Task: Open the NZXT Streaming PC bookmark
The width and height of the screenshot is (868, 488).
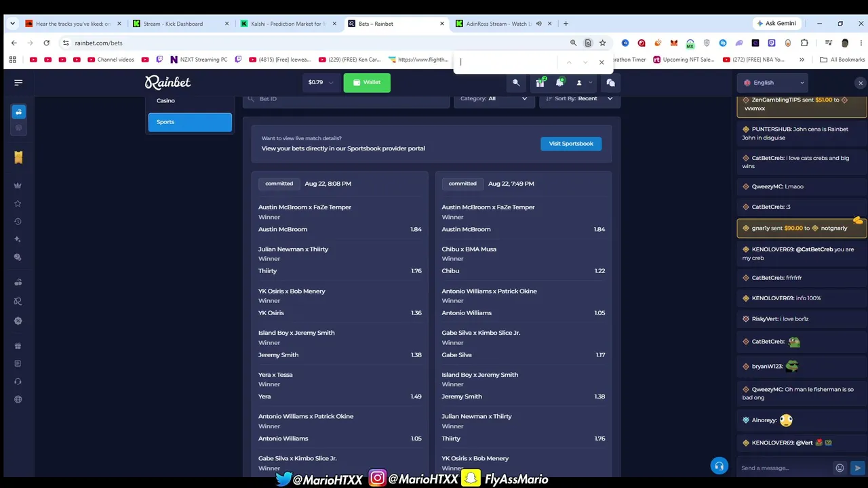Action: tap(199, 60)
